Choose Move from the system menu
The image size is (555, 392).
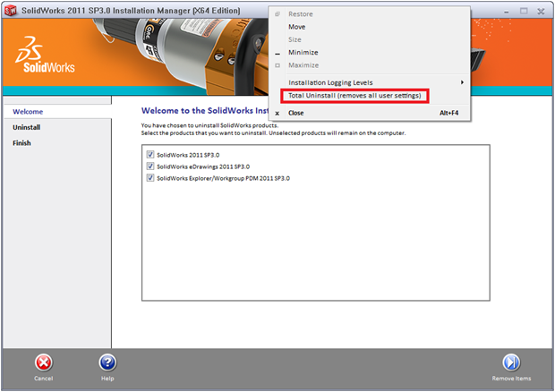click(x=370, y=27)
